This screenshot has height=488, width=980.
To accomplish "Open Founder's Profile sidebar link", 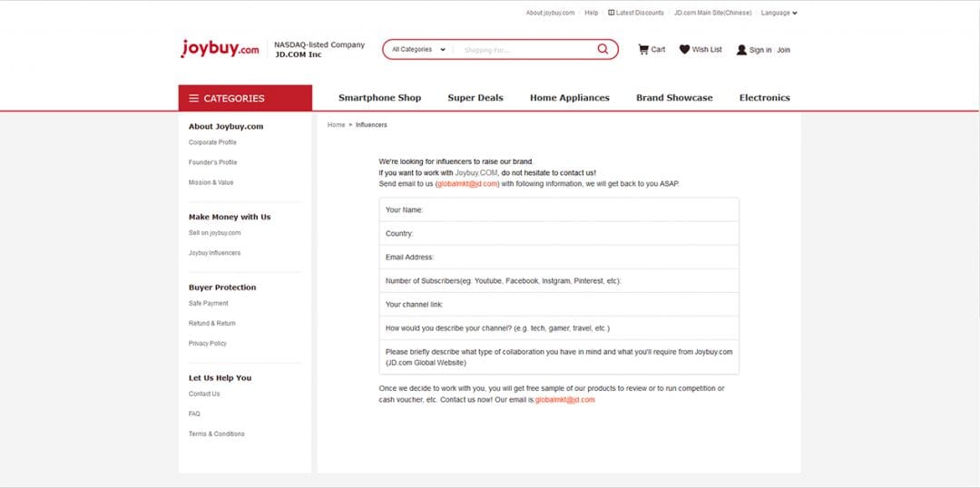I will [212, 162].
